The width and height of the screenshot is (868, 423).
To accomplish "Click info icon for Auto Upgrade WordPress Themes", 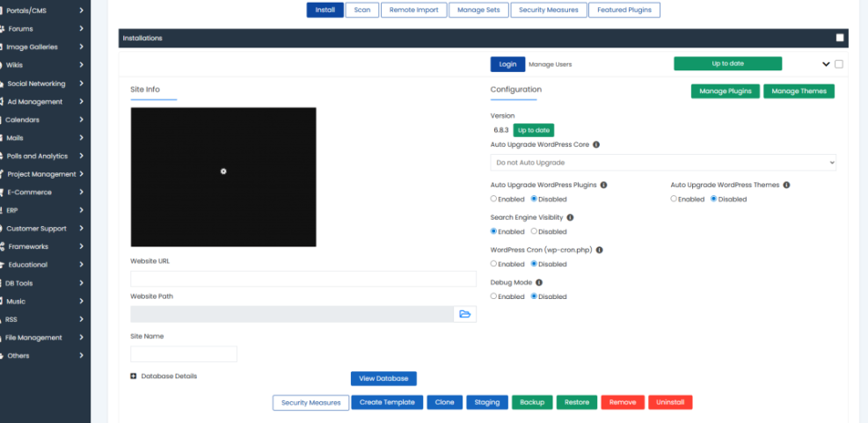I will pos(786,185).
